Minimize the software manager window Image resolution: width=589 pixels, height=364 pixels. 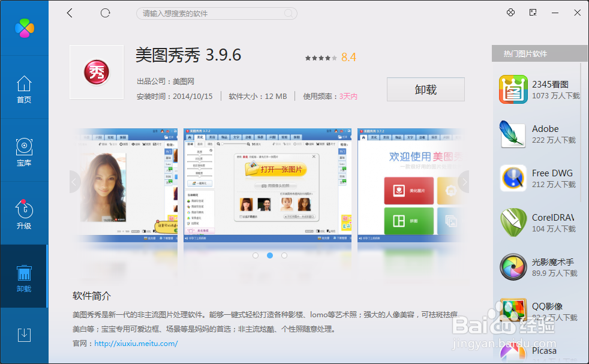[555, 13]
